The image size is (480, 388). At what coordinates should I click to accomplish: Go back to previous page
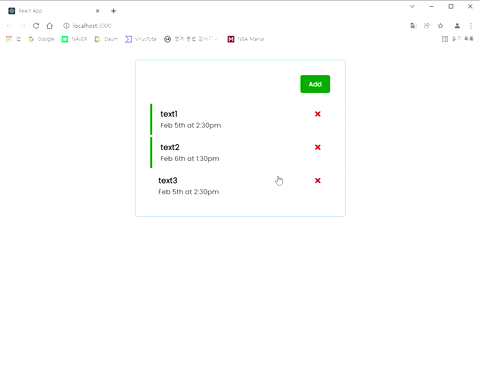(x=9, y=26)
